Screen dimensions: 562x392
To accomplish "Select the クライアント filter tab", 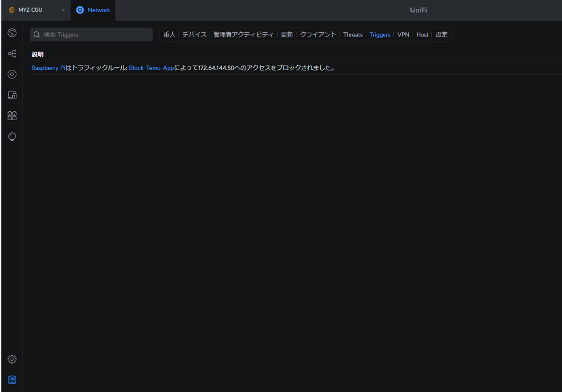I will (318, 35).
